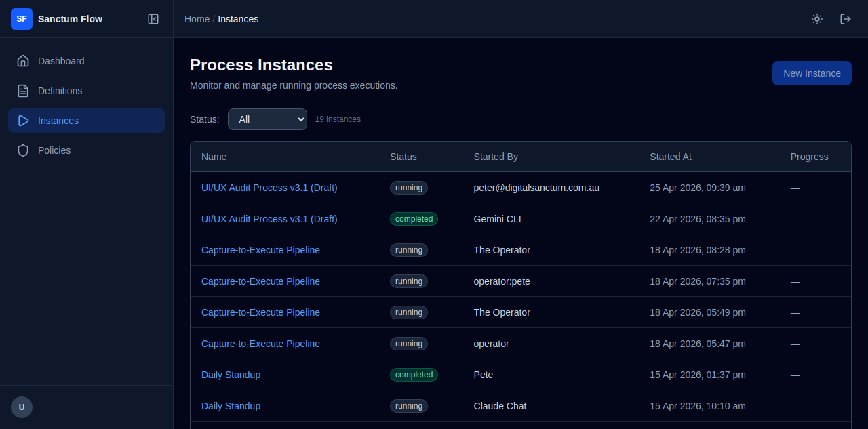Click the running badge in the operator:pete row
Image resolution: width=868 pixels, height=429 pixels.
(x=409, y=281)
